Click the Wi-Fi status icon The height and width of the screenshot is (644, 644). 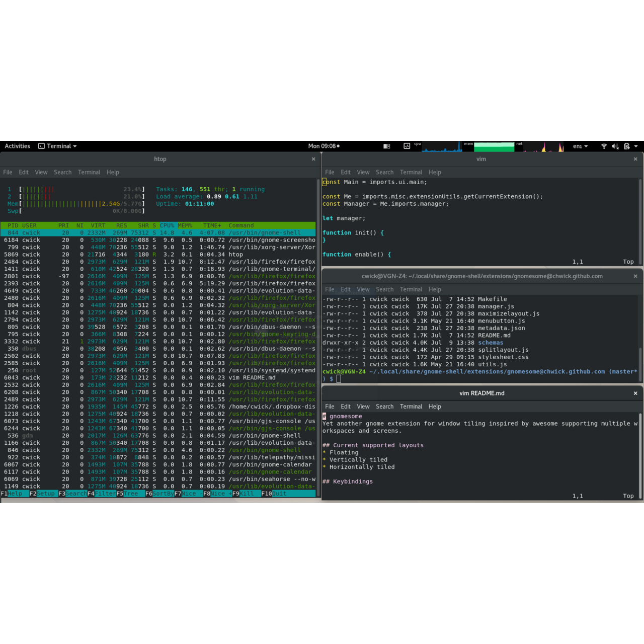(604, 146)
